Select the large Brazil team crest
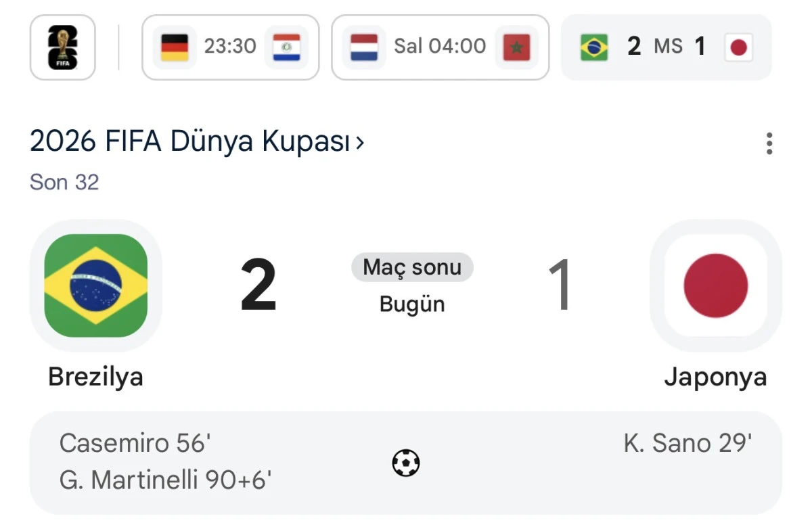The width and height of the screenshot is (812, 527). pos(96,285)
